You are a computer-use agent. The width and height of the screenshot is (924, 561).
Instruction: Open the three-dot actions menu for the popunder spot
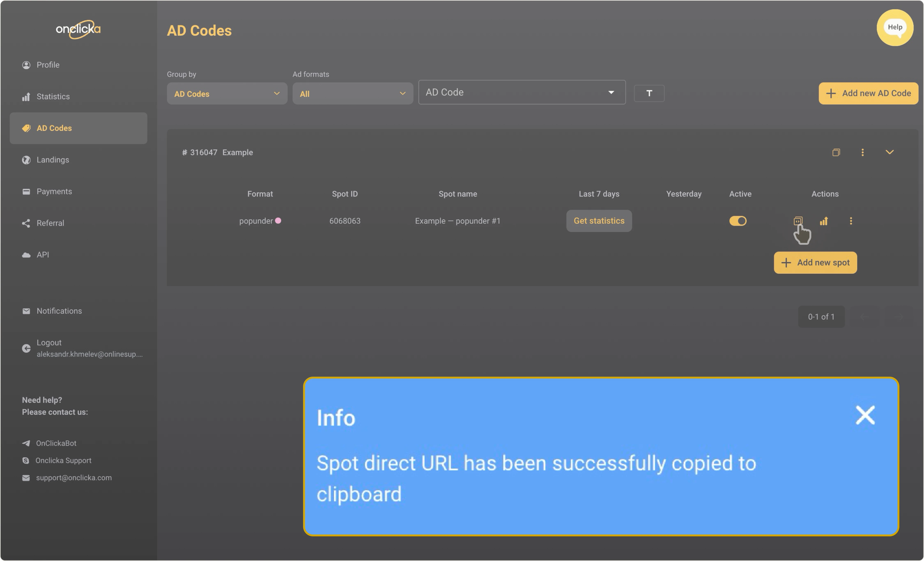point(851,221)
